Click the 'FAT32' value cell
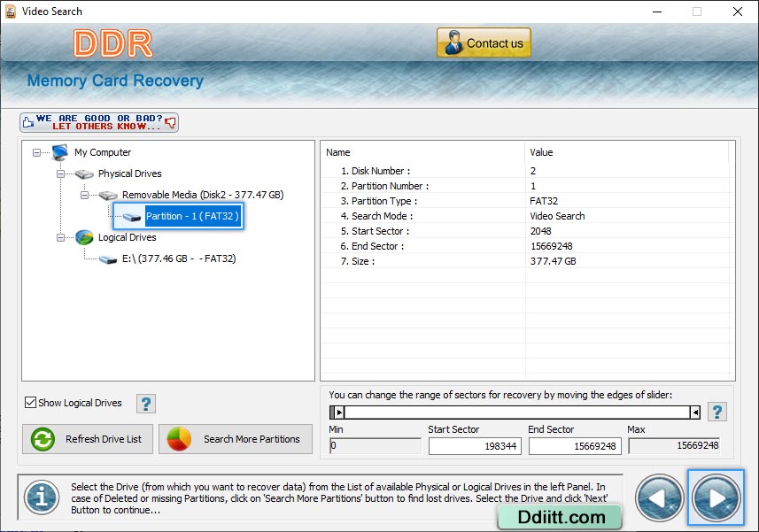Image resolution: width=759 pixels, height=532 pixels. pyautogui.click(x=544, y=201)
